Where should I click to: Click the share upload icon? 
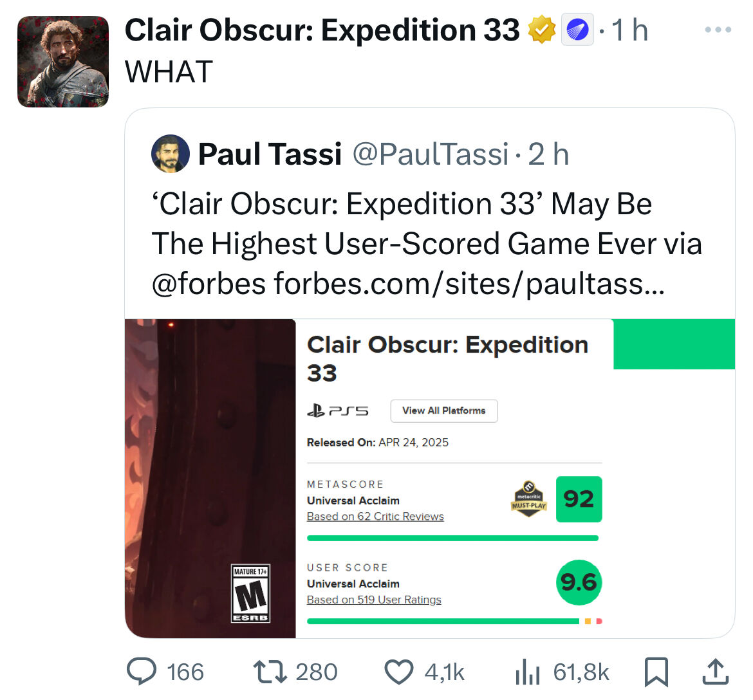pos(716,671)
